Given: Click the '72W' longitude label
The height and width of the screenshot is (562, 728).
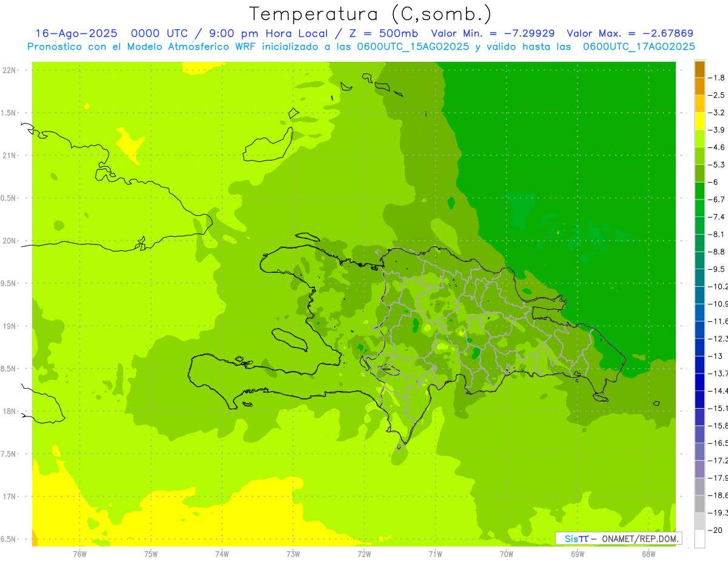Looking at the screenshot, I should click(364, 554).
